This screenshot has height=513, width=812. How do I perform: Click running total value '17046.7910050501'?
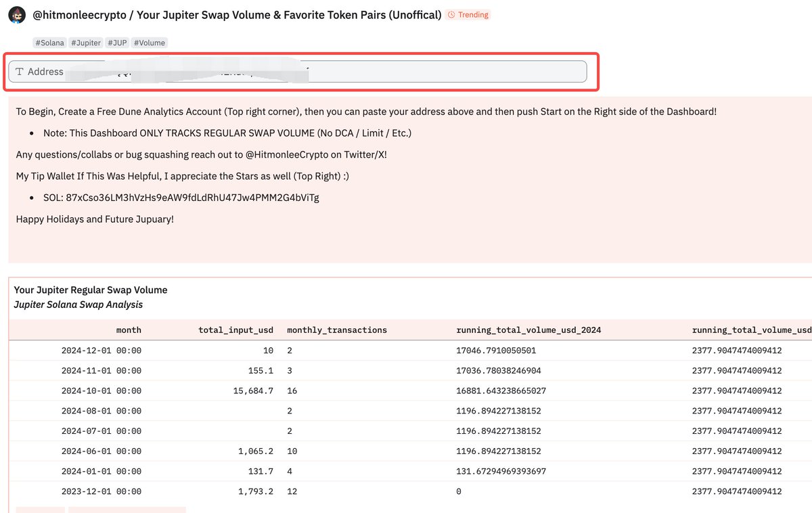coord(496,351)
